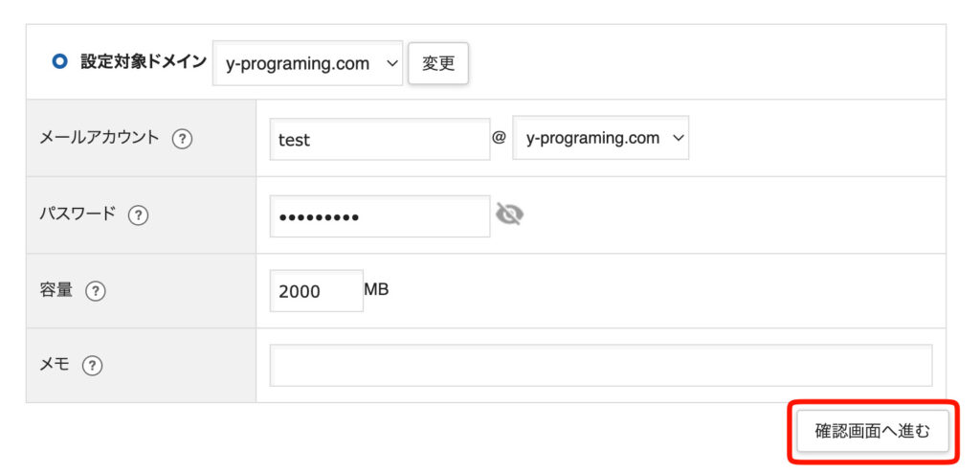Screen dimensions: 980x474
Task: Click the パスワード row label
Action: [78, 214]
